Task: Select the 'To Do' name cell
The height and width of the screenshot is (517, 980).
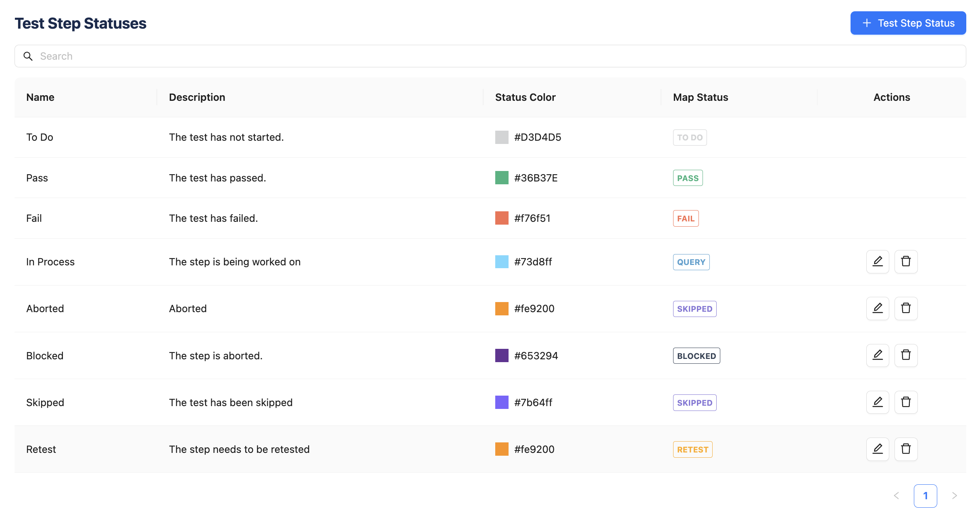Action: tap(40, 137)
